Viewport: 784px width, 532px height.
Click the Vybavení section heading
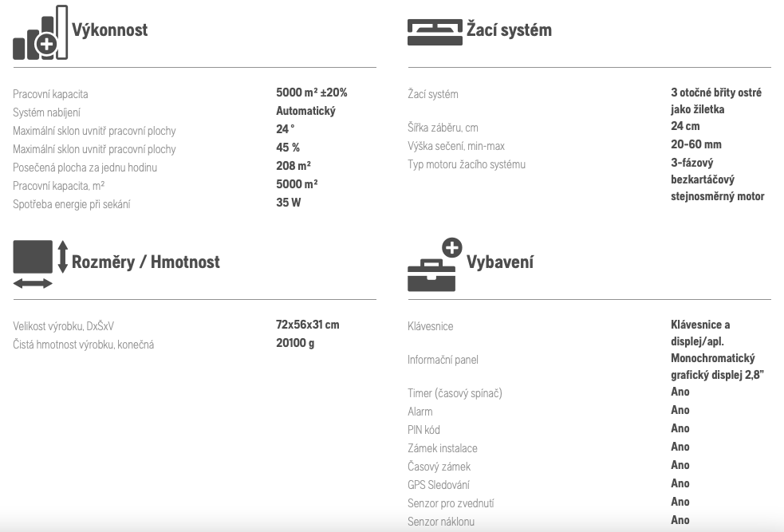click(x=500, y=262)
